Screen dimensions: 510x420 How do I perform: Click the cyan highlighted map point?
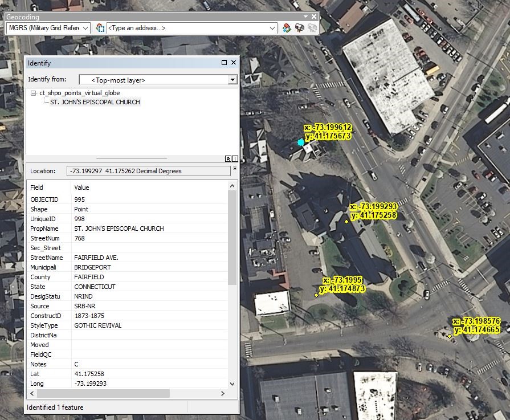[x=301, y=142]
